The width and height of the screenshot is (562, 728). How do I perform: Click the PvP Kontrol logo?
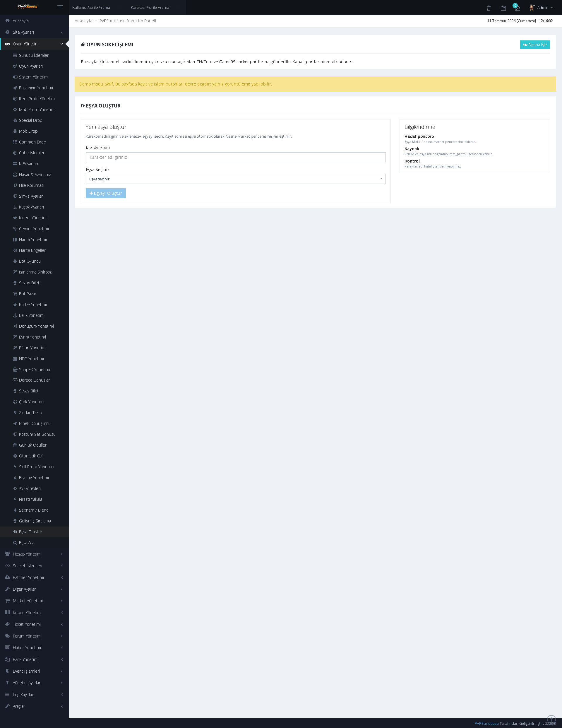point(27,7)
